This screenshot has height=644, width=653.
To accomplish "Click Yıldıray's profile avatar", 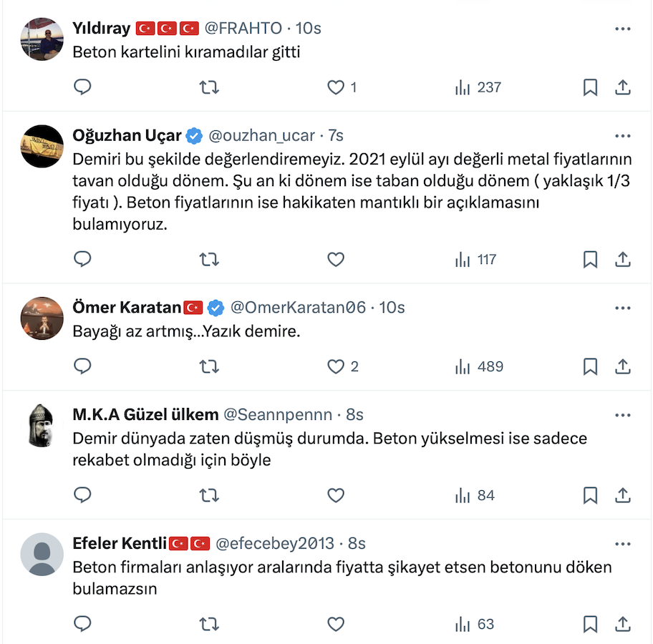I will (42, 39).
